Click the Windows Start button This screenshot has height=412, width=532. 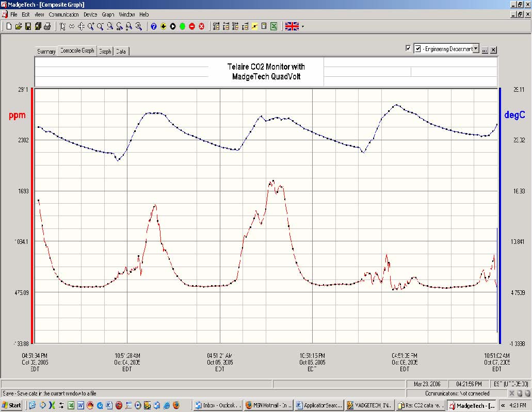pos(12,405)
